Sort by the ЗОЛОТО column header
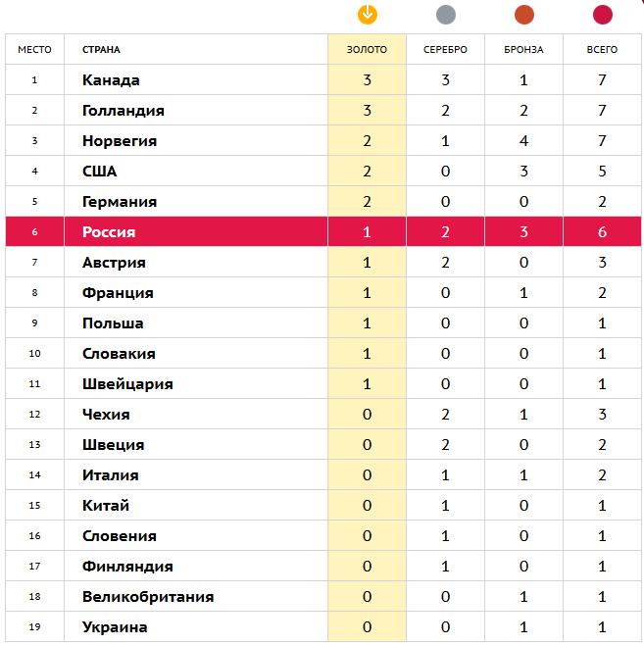Viewport: 644px width, 645px height. pos(367,49)
